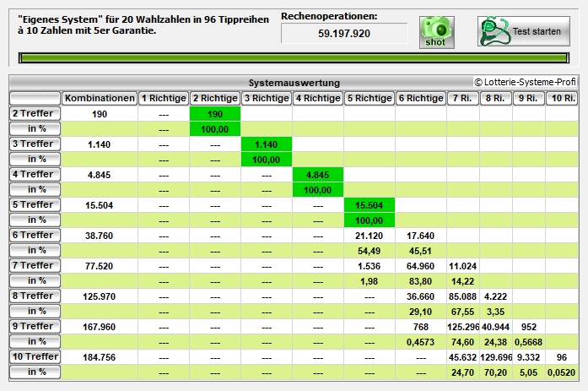Click the 7 Ri. column header

click(x=463, y=98)
